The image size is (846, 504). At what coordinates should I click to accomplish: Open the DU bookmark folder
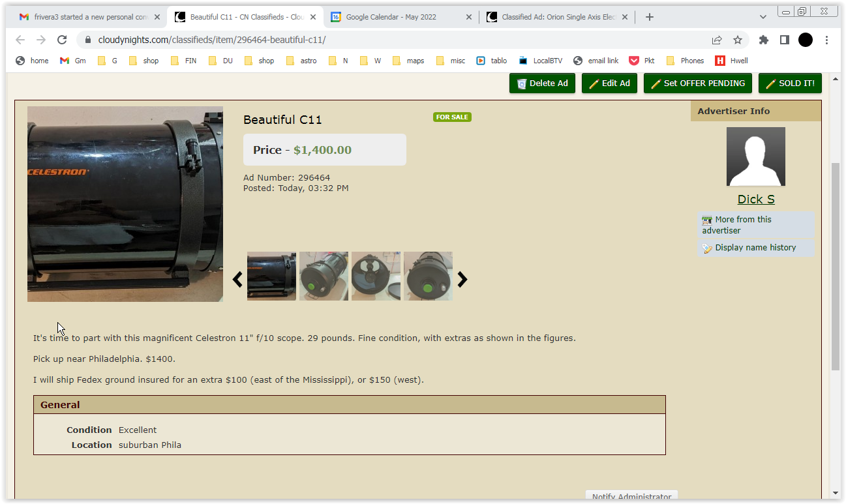(221, 61)
